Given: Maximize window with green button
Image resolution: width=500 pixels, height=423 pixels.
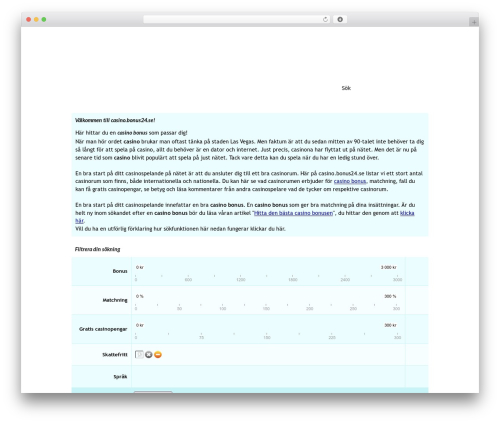Looking at the screenshot, I should pos(44,20).
